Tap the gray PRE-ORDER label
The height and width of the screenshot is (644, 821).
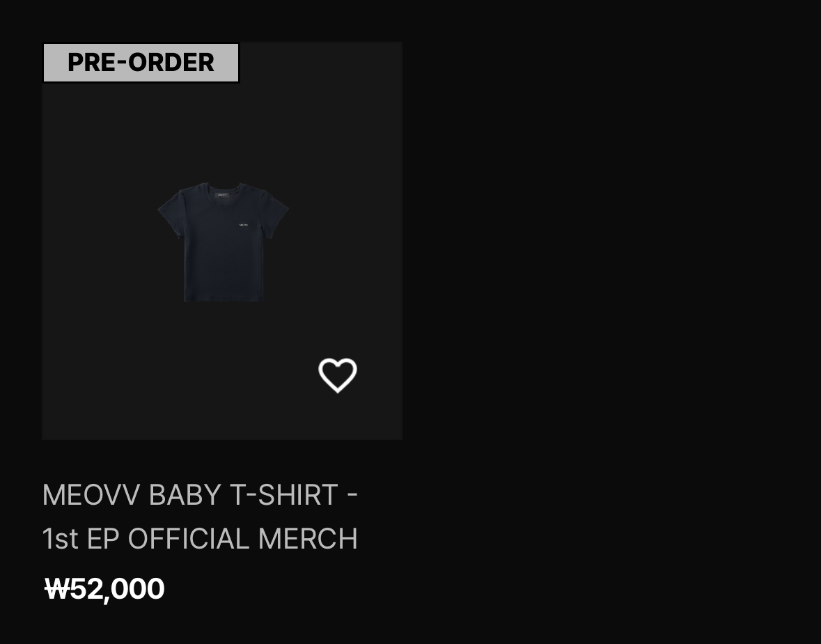point(141,62)
